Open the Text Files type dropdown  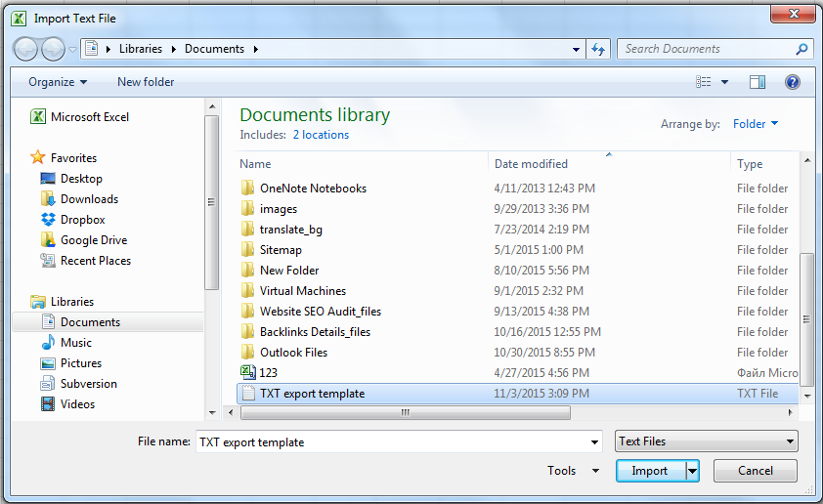click(x=707, y=441)
